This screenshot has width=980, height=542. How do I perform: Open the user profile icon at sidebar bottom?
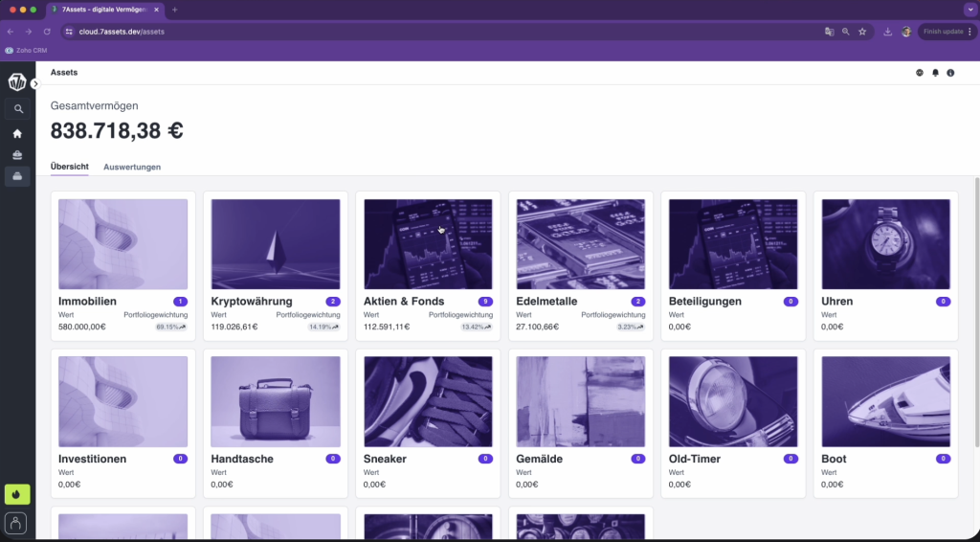tap(15, 523)
